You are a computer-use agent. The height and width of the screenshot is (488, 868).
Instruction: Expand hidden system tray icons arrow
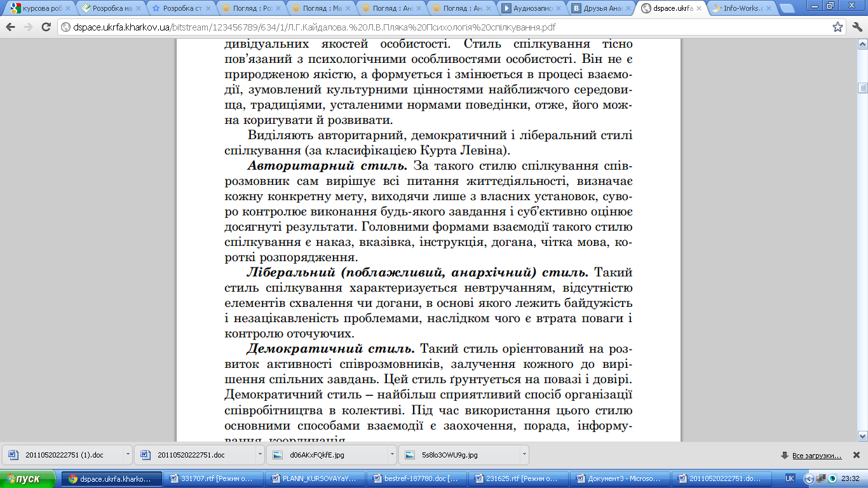pyautogui.click(x=808, y=478)
